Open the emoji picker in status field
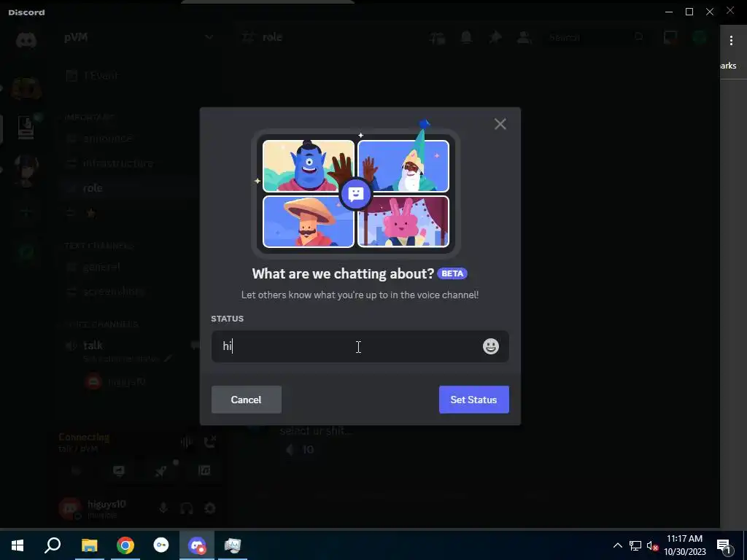Viewport: 747px width, 560px height. tap(491, 346)
